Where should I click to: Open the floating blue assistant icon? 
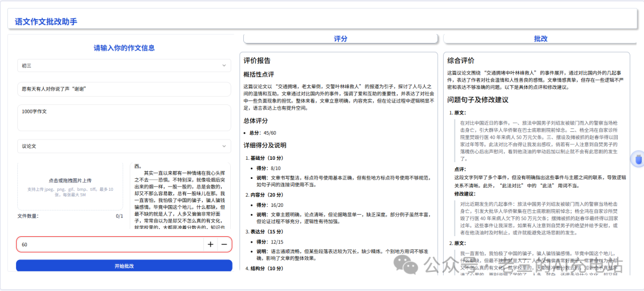pyautogui.click(x=638, y=159)
